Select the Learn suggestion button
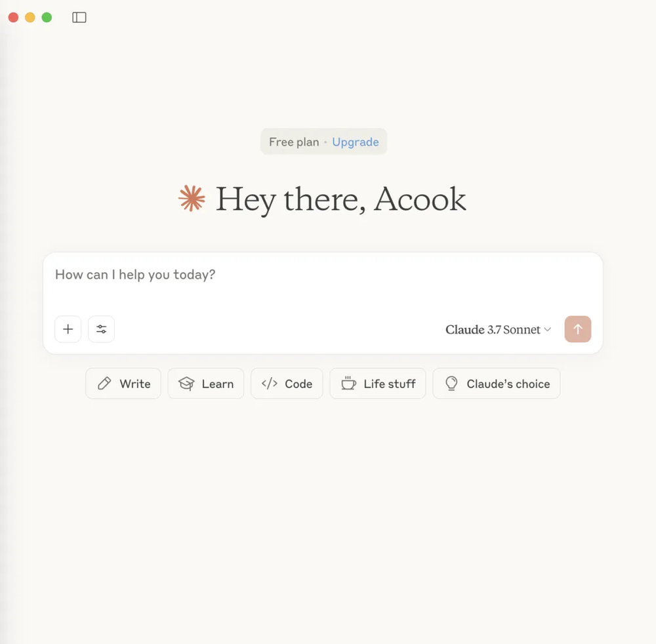This screenshot has width=656, height=644. click(206, 384)
